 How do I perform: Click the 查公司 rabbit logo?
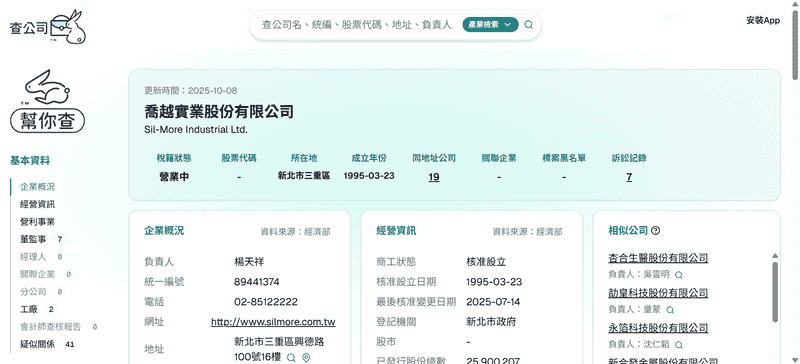click(48, 27)
